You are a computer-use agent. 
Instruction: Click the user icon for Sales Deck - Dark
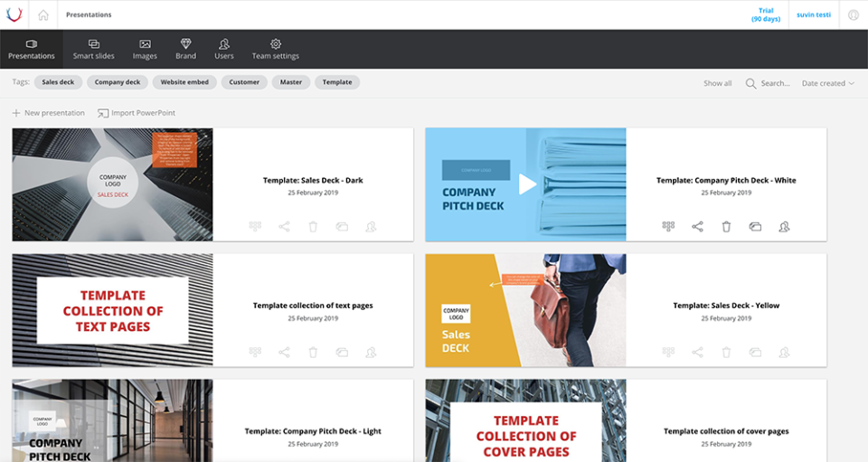coord(371,226)
